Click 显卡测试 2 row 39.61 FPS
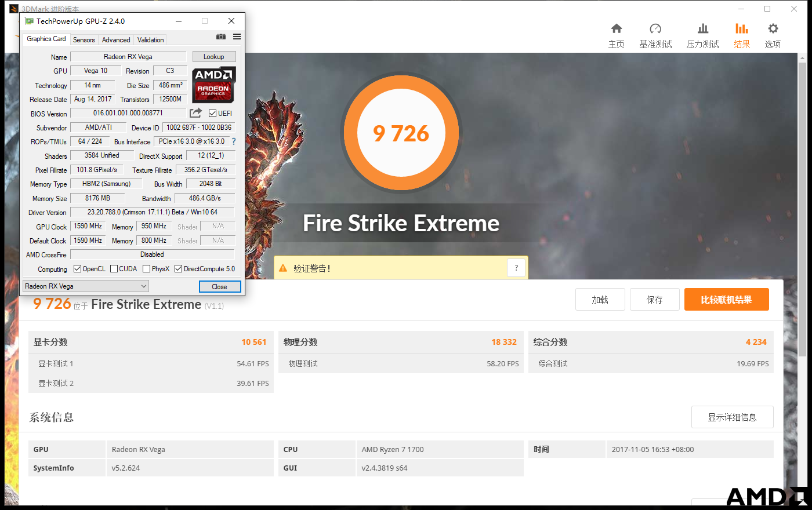 151,383
